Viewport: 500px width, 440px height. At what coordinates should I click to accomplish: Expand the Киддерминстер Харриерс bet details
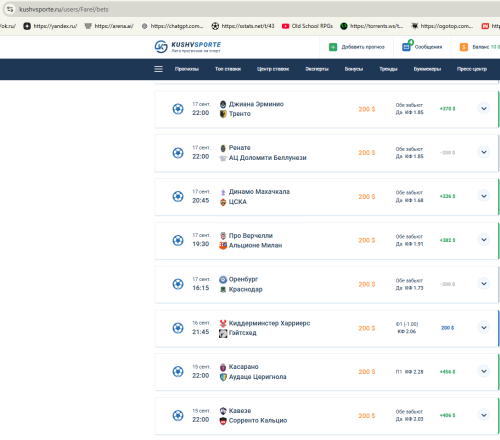tap(484, 328)
